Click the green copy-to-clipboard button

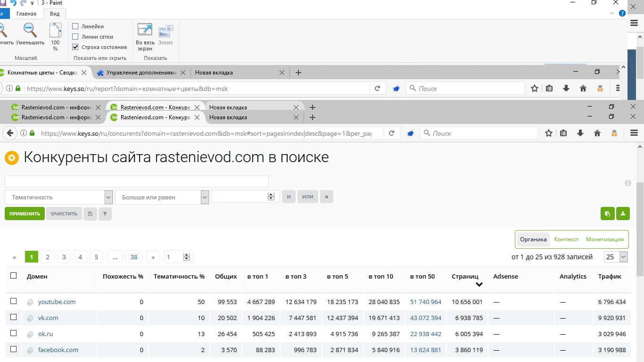click(608, 214)
